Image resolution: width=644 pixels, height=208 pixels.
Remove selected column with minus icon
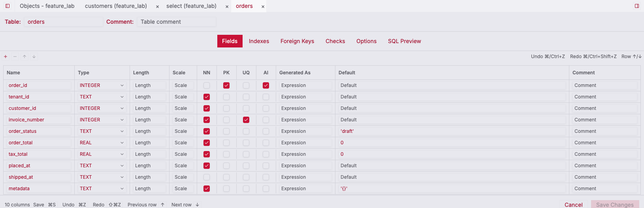click(15, 57)
